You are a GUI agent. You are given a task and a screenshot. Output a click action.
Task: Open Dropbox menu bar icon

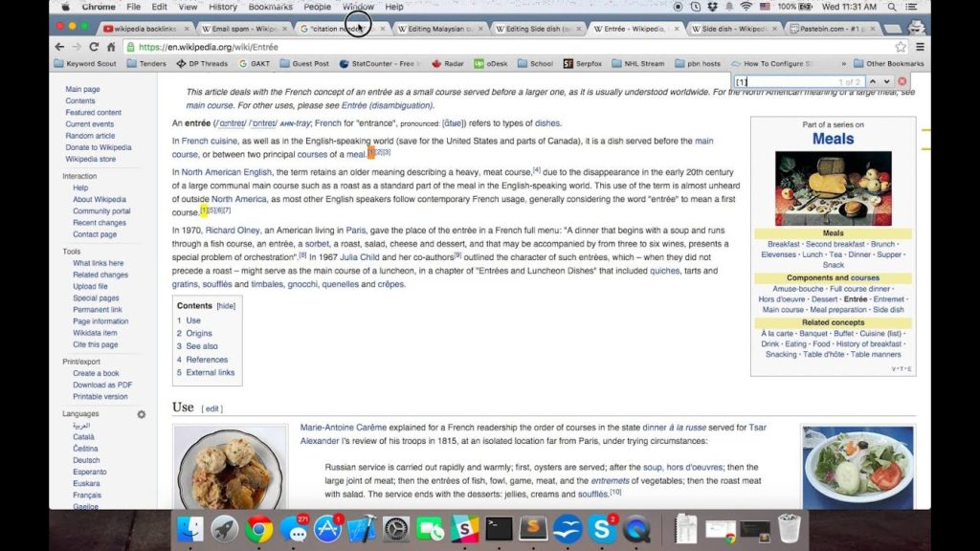tap(712, 7)
